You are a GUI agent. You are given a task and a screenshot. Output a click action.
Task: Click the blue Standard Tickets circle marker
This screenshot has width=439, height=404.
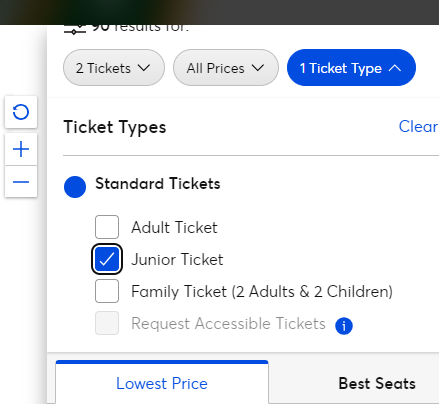[75, 187]
